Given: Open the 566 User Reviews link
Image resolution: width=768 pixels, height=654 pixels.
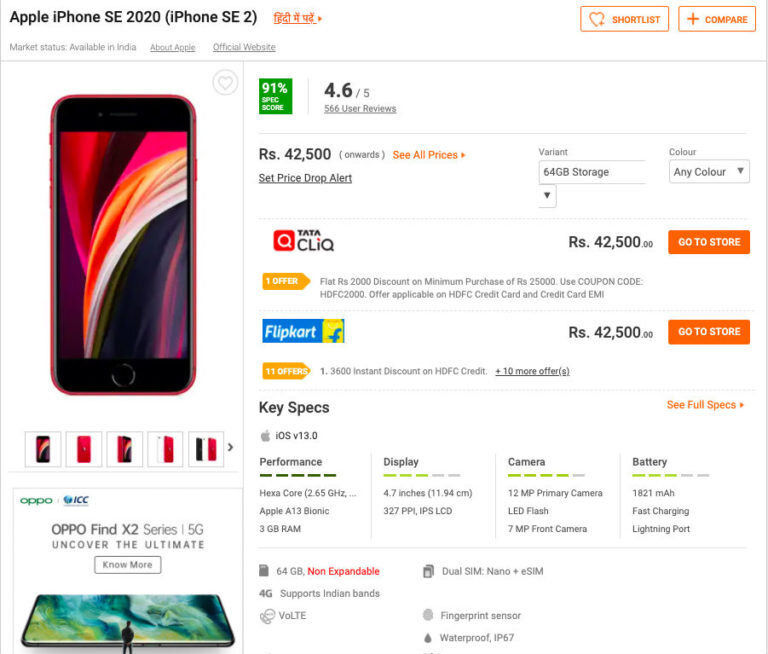Looking at the screenshot, I should (360, 109).
